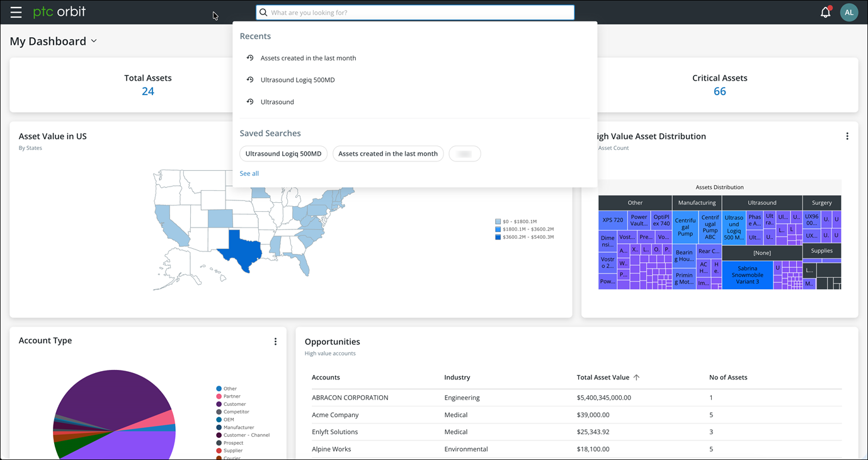Click saved search chip Ultrasound Logiq 500MD
The height and width of the screenshot is (460, 868).
[283, 154]
